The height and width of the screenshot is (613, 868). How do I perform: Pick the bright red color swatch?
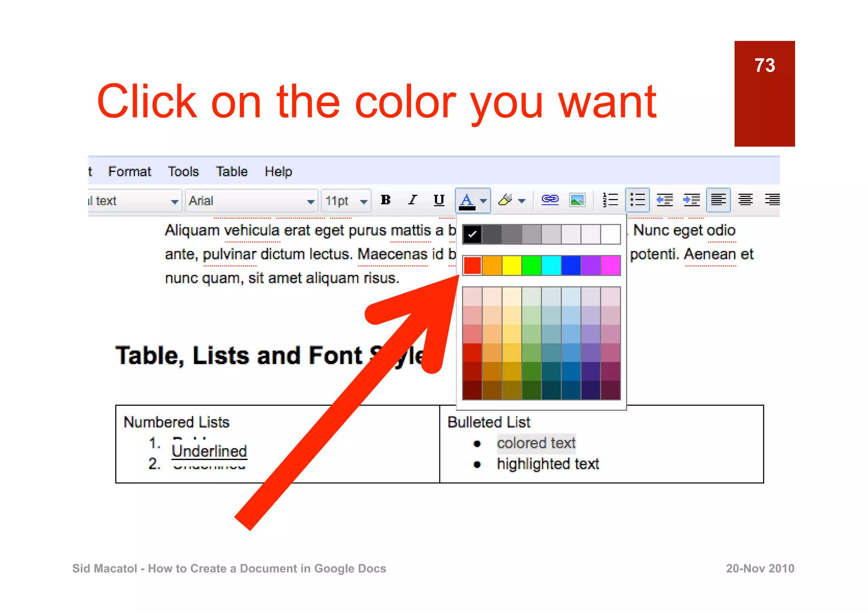472,266
